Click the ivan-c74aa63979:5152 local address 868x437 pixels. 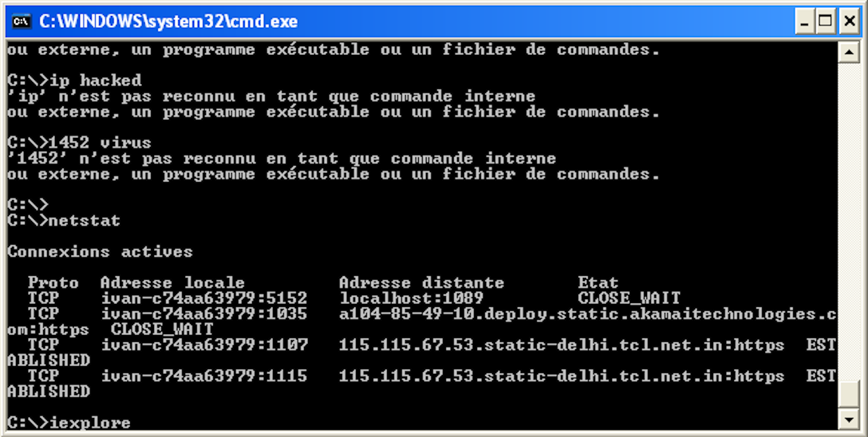(204, 298)
